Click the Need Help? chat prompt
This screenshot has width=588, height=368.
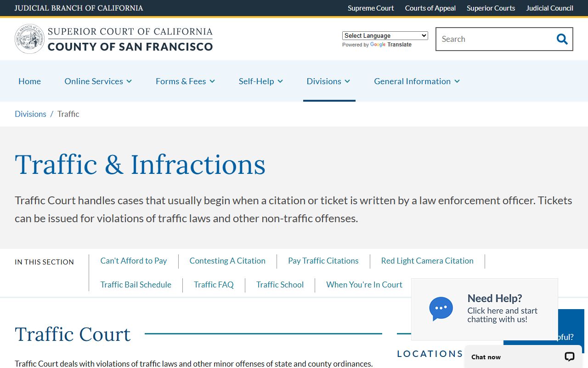click(485, 309)
